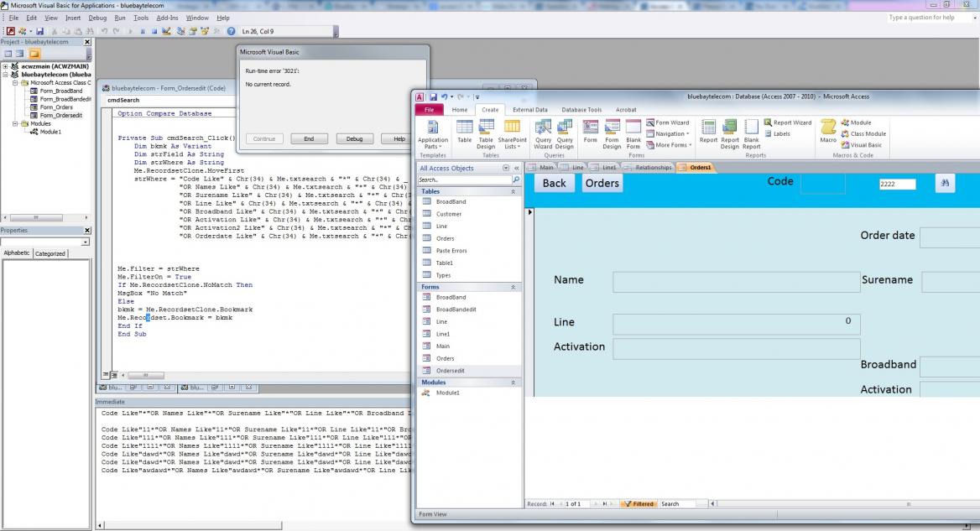
Task: Toggle Design Mode icon in VBA toolbar
Action: tap(166, 31)
